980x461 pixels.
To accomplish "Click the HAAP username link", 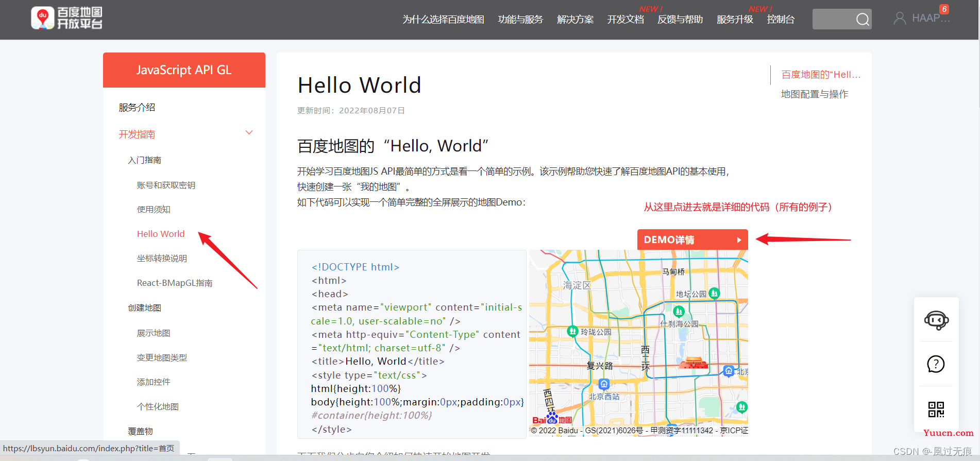I will (x=931, y=19).
